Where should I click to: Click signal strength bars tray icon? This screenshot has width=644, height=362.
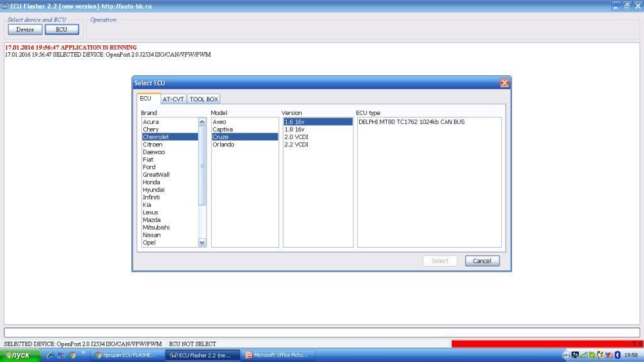pos(584,356)
